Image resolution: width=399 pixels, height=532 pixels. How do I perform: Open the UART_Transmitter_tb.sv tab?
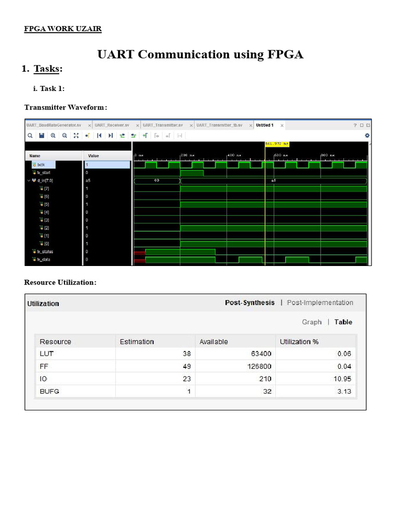(x=220, y=125)
